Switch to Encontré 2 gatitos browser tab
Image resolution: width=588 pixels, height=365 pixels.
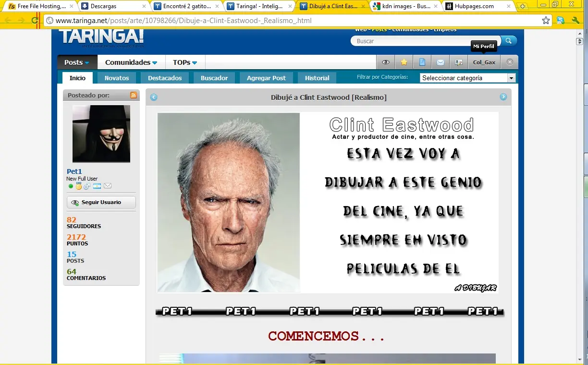coord(186,6)
